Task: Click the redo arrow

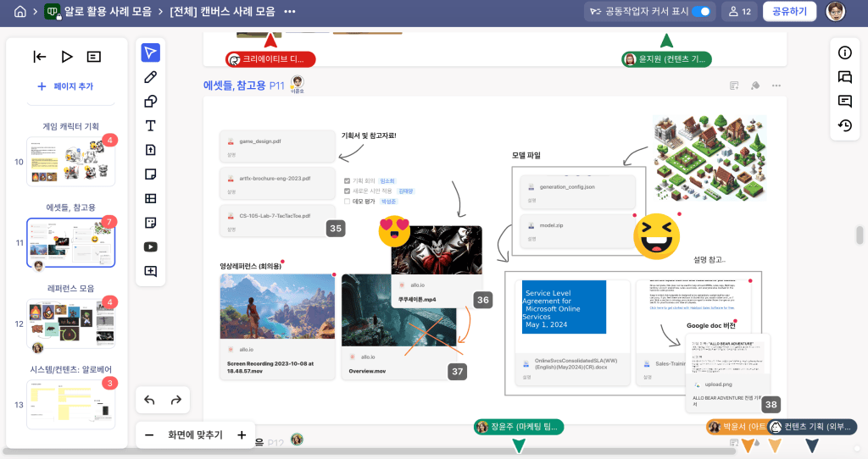Action: coord(176,400)
